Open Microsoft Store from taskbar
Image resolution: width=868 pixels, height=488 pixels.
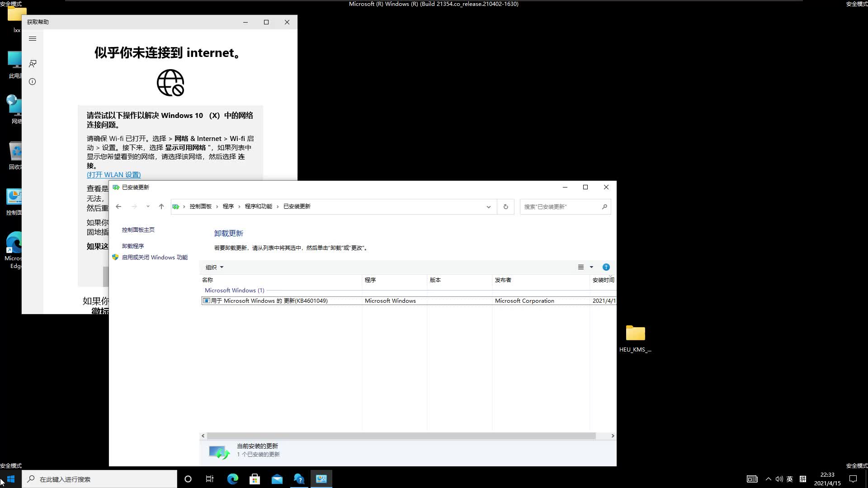(x=255, y=479)
